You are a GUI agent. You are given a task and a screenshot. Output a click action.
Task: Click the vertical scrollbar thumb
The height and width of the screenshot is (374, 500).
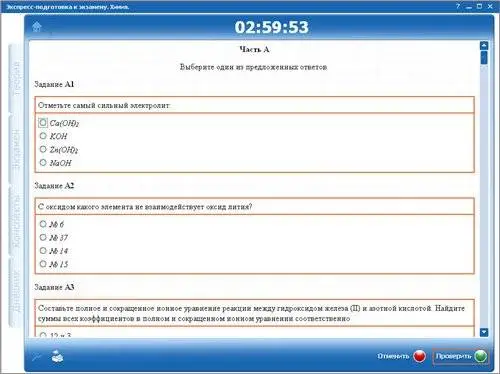click(484, 57)
